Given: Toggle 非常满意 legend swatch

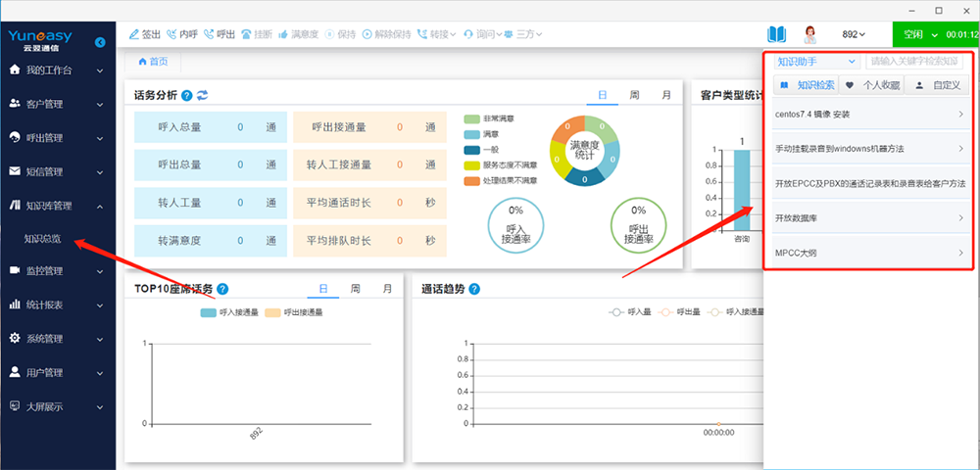Looking at the screenshot, I should coord(472,118).
